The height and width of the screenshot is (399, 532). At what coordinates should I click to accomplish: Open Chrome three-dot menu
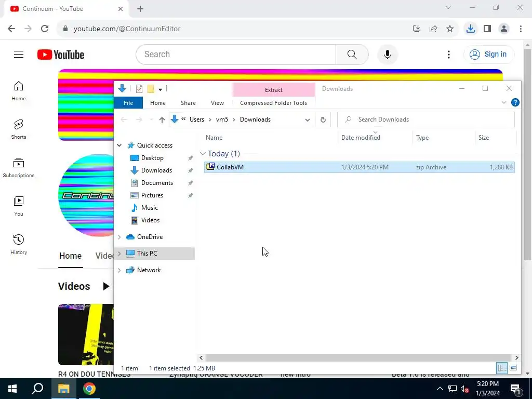(521, 29)
